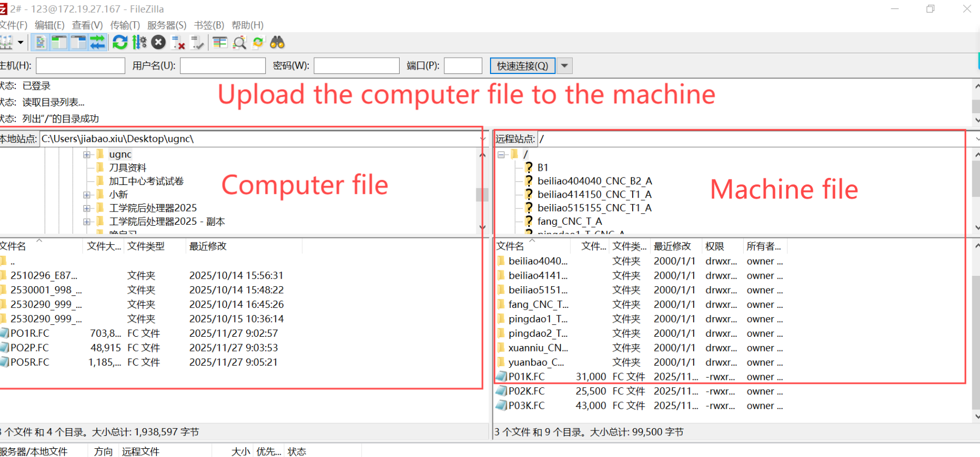Focus the 端口(P) port field
The height and width of the screenshot is (457, 980).
463,66
